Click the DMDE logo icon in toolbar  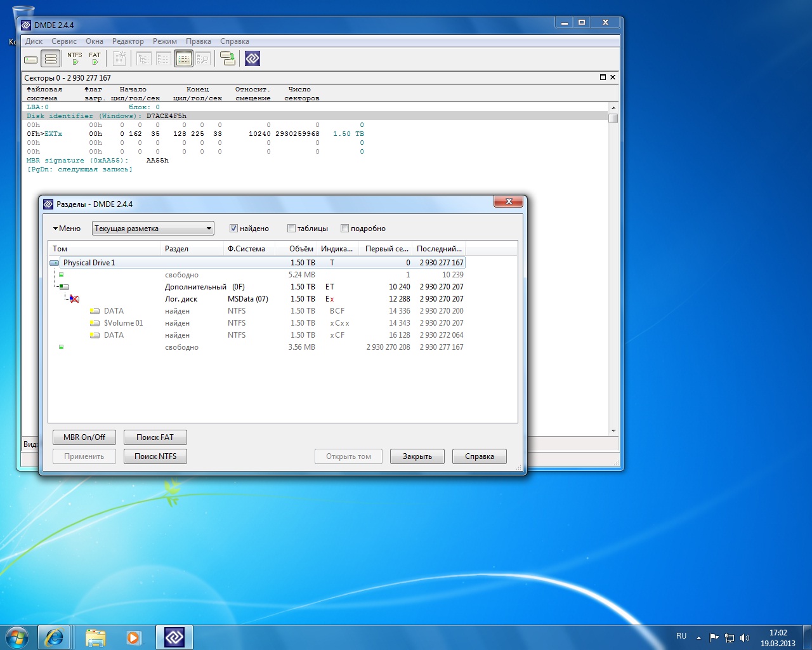(252, 58)
